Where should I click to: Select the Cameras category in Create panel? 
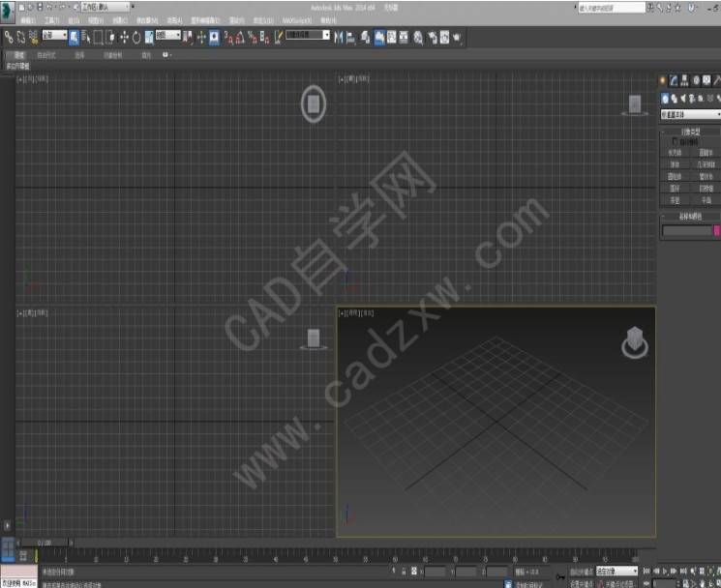pyautogui.click(x=692, y=99)
